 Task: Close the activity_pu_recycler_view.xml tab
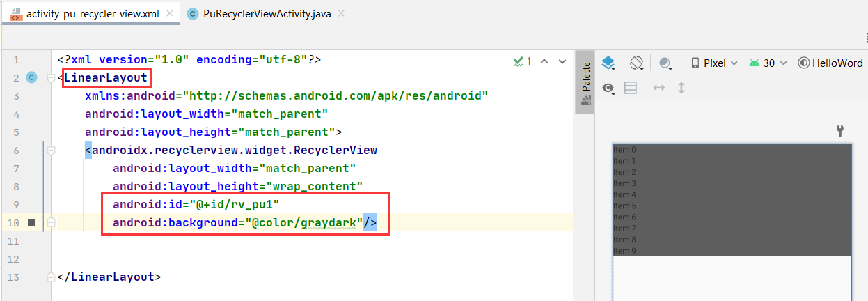[170, 14]
